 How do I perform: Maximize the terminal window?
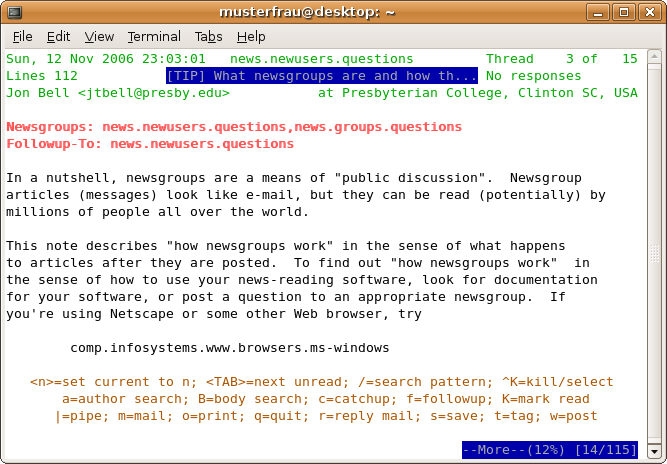tap(624, 13)
